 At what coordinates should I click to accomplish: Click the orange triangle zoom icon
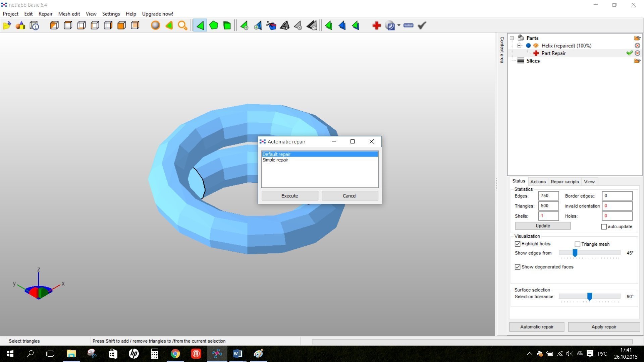point(169,25)
